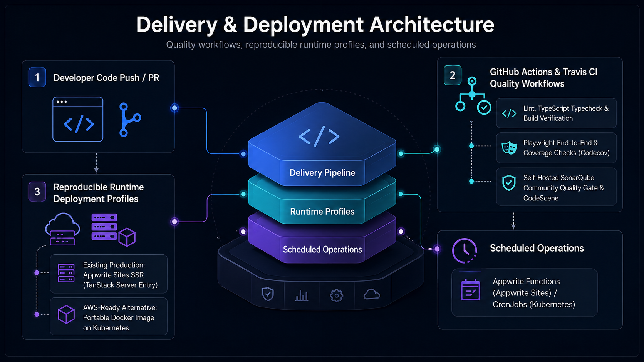
Task: Open the AWS-Ready Alternative Portable Docker Image card
Action: pyautogui.click(x=109, y=316)
